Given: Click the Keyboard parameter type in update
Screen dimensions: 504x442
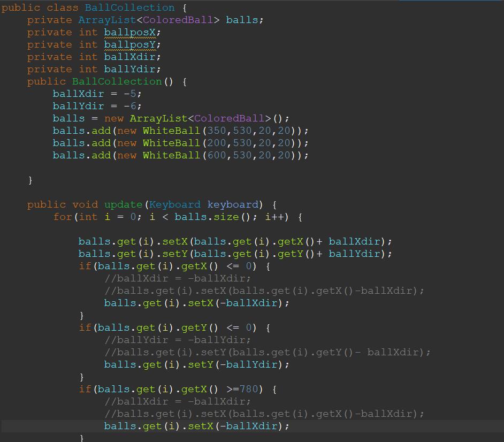Looking at the screenshot, I should pos(175,204).
